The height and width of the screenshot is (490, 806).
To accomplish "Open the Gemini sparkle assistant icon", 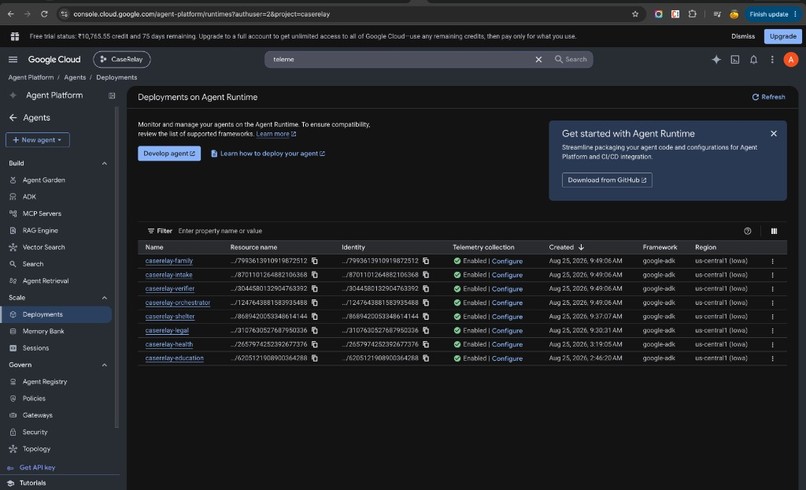I will [x=716, y=60].
